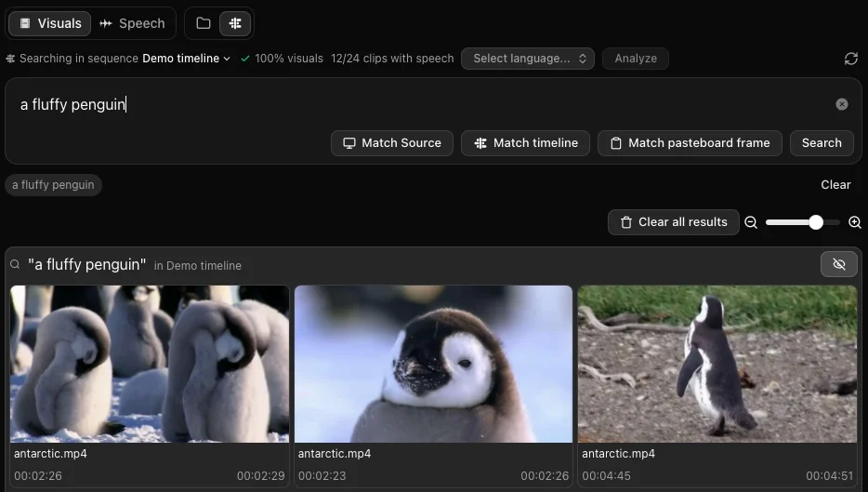This screenshot has height=492, width=868.
Task: Click the '100% visuals' status text
Action: tap(288, 59)
